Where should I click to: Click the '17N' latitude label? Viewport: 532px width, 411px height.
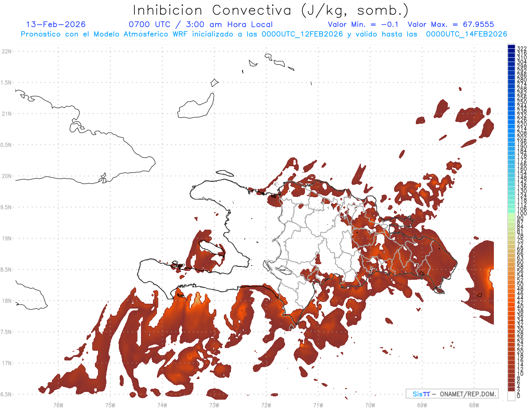7,363
